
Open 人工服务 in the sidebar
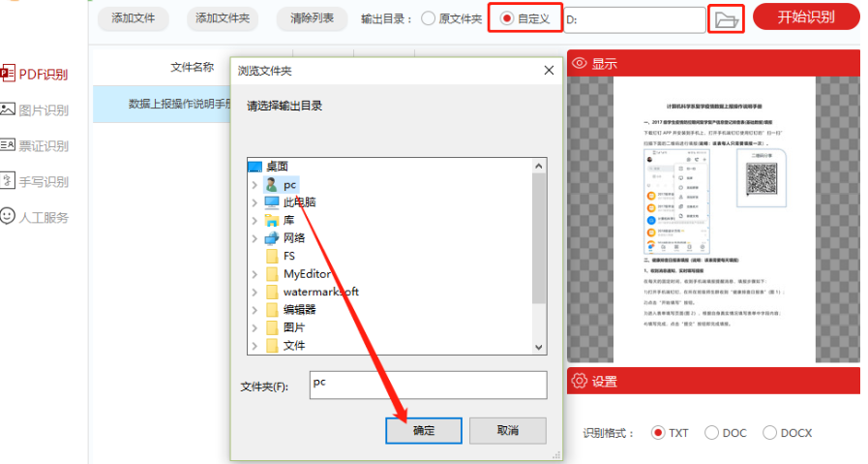34,217
